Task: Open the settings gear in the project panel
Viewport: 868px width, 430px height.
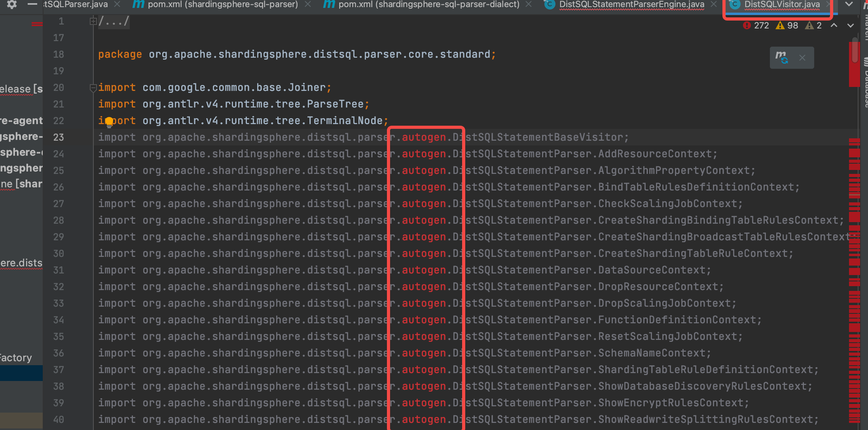Action: coord(12,4)
